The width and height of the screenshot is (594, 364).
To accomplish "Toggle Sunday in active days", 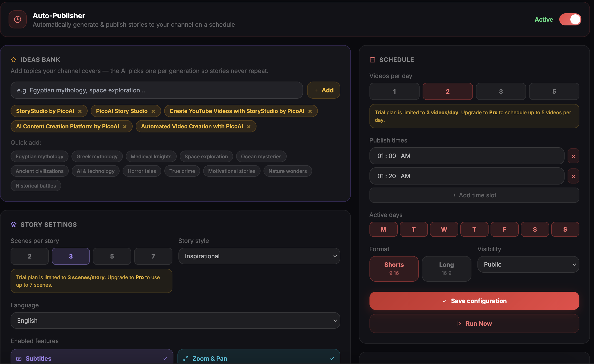I will click(565, 229).
